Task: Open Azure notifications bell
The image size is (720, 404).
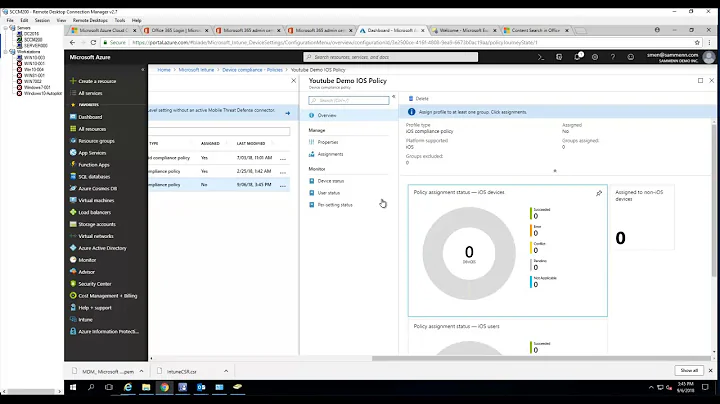Action: pos(577,57)
